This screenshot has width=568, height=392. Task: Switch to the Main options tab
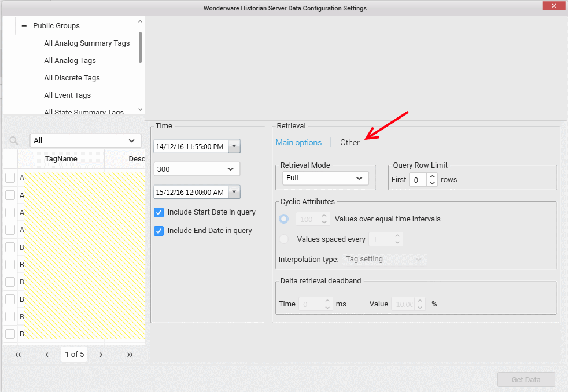click(299, 143)
